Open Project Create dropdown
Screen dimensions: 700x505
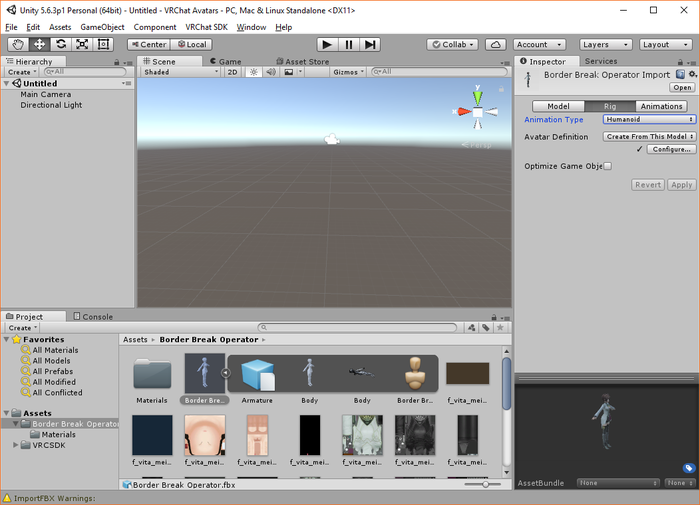click(23, 328)
